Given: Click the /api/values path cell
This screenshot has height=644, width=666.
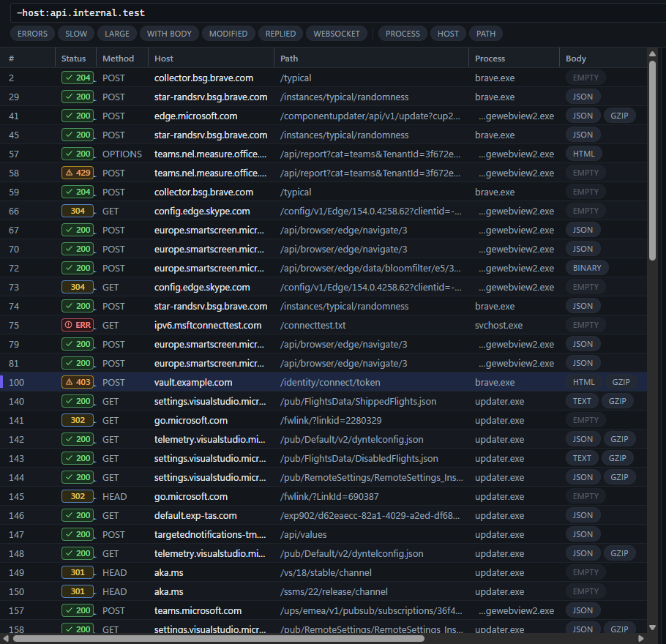Looking at the screenshot, I should click(303, 534).
